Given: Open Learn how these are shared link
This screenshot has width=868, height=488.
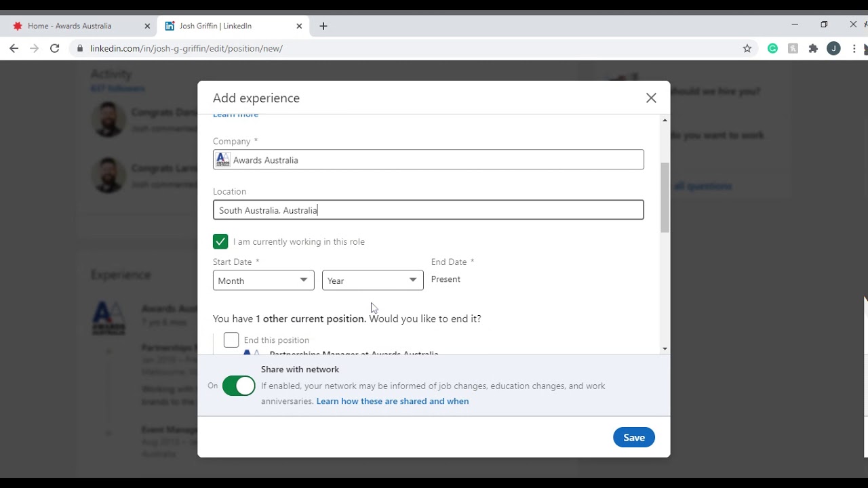Looking at the screenshot, I should point(393,401).
